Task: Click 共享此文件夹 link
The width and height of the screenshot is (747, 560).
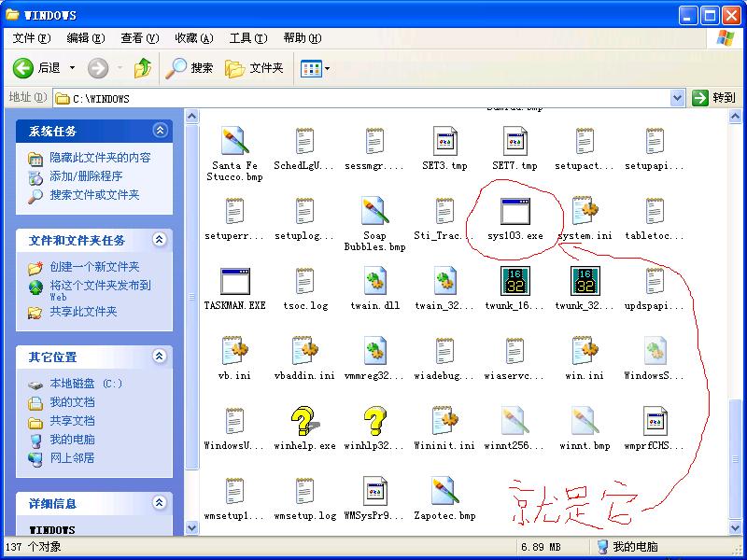Action: (x=83, y=312)
